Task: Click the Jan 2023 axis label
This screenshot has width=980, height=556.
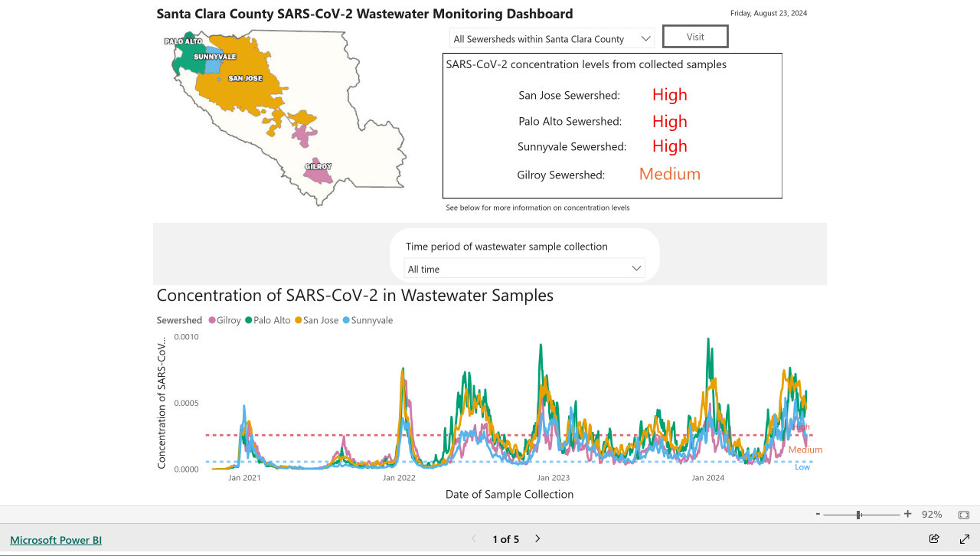Action: [554, 478]
